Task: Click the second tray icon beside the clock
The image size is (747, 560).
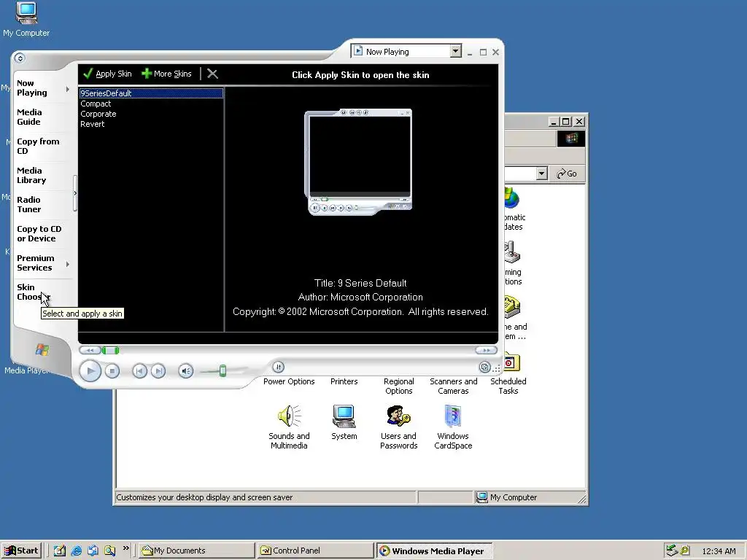Action: click(684, 551)
